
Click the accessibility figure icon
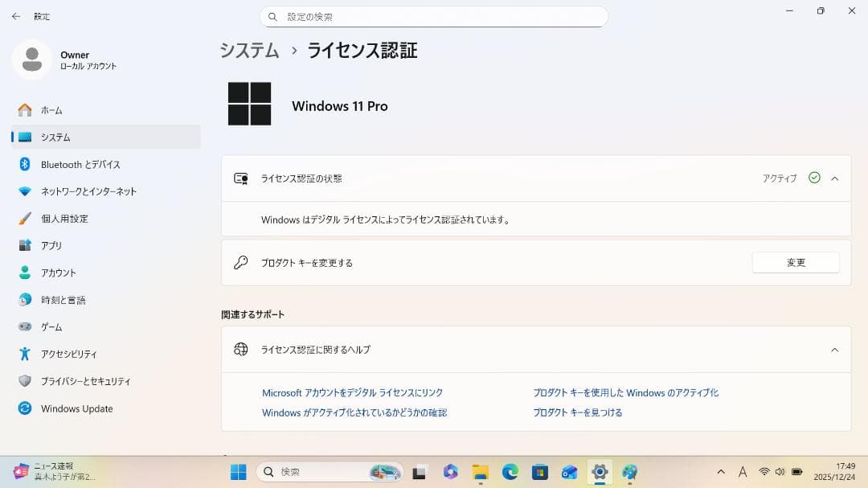[x=25, y=354]
